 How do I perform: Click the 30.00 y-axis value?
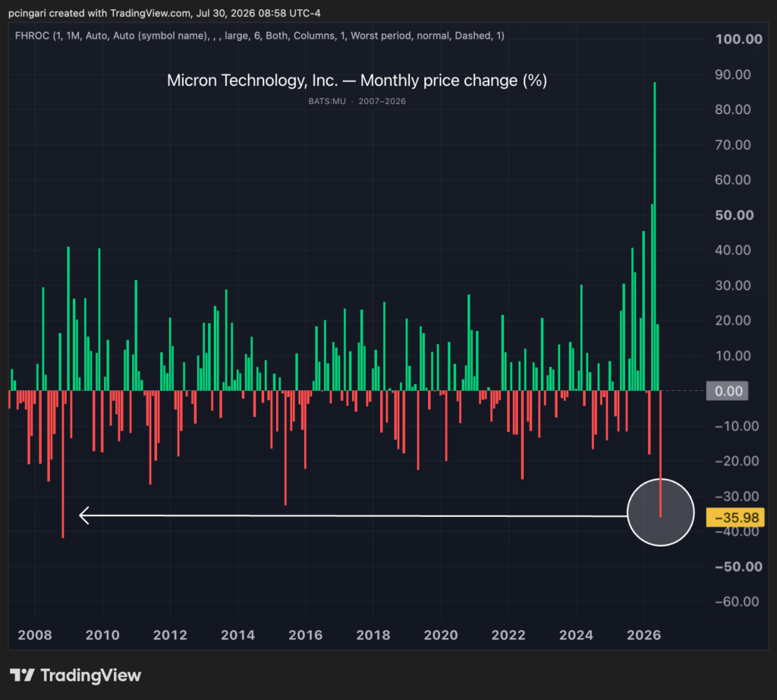click(x=732, y=285)
